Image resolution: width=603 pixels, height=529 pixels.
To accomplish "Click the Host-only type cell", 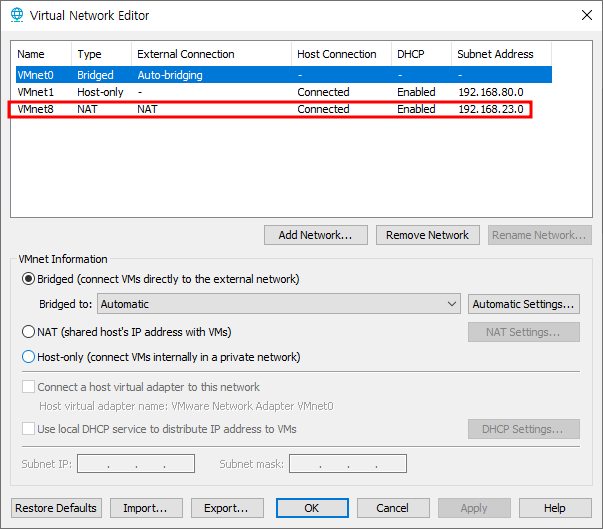I will (x=100, y=92).
